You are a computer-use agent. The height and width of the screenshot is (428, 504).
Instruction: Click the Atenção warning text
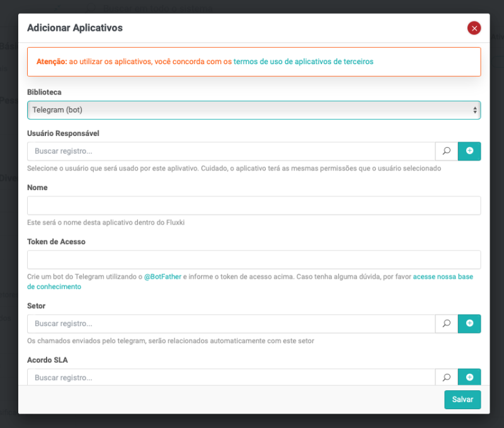pos(52,62)
